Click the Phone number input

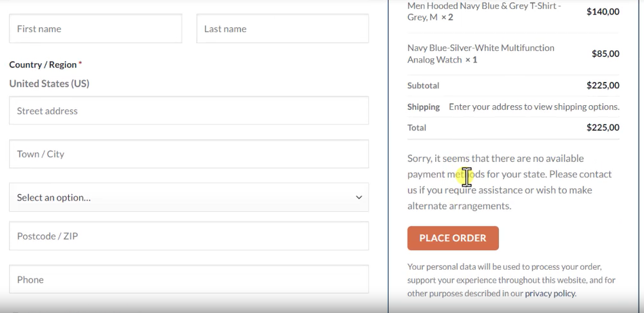pyautogui.click(x=189, y=279)
